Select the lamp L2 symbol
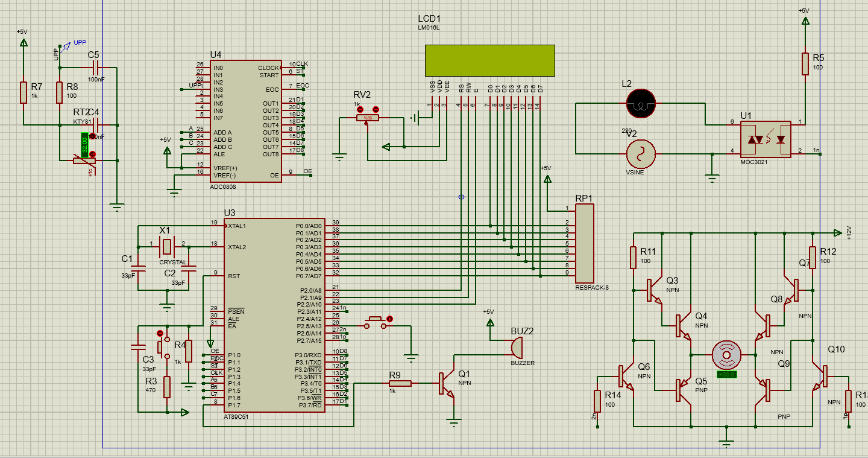Image resolution: width=868 pixels, height=458 pixels. point(641,103)
